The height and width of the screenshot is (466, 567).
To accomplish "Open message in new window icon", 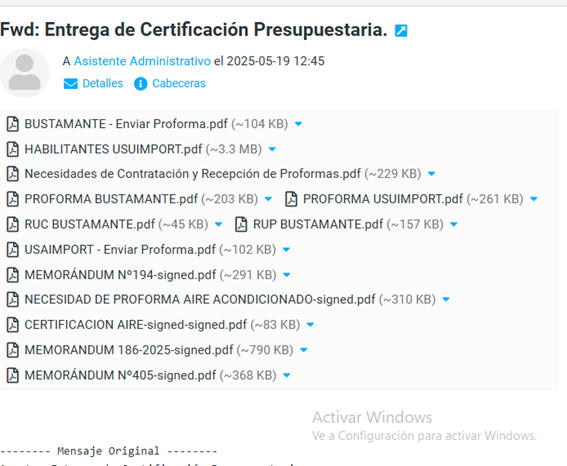I will coord(401,31).
